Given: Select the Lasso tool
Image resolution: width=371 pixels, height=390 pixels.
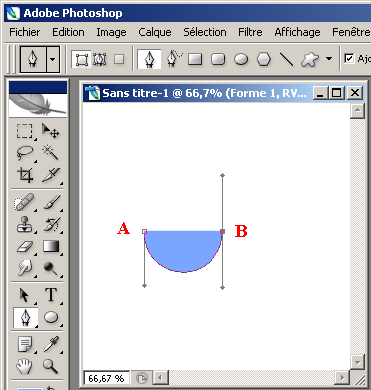Looking at the screenshot, I should pyautogui.click(x=25, y=153).
